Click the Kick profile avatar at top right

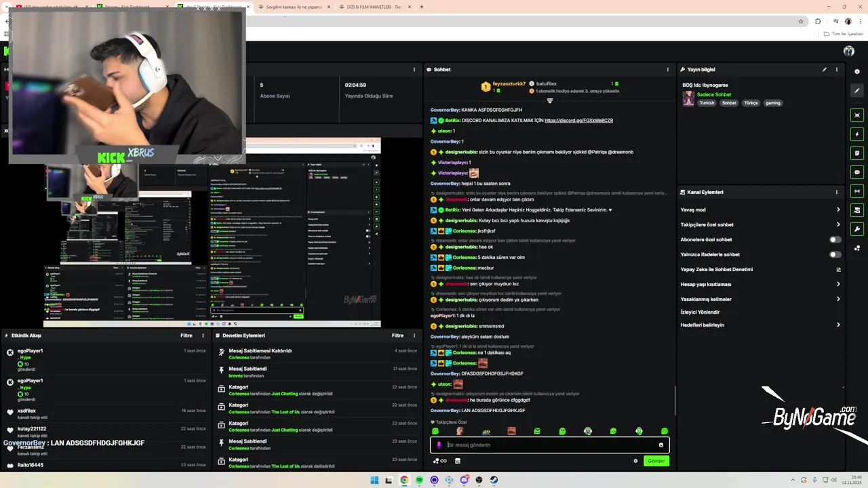pos(849,51)
